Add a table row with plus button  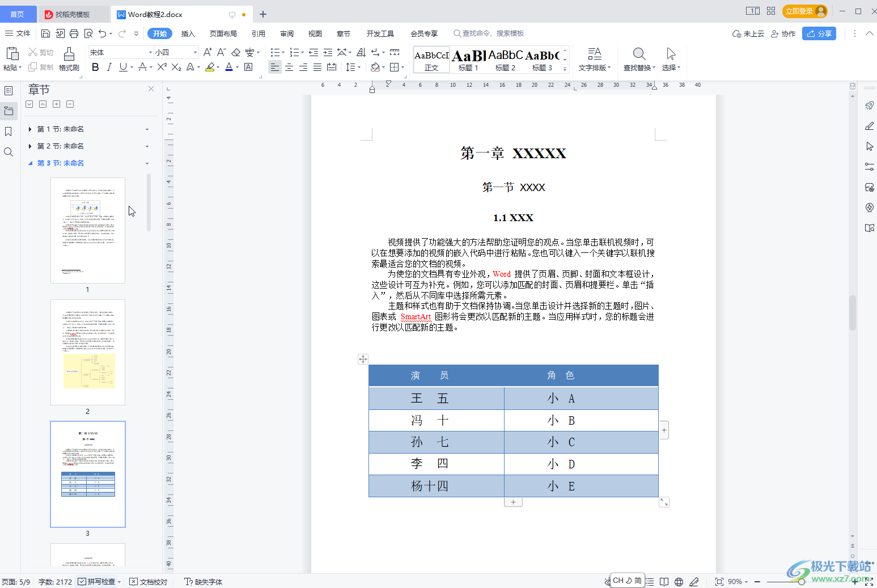(513, 502)
